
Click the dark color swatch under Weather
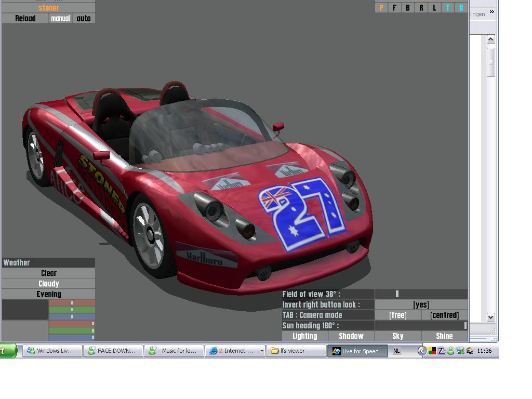click(25, 310)
